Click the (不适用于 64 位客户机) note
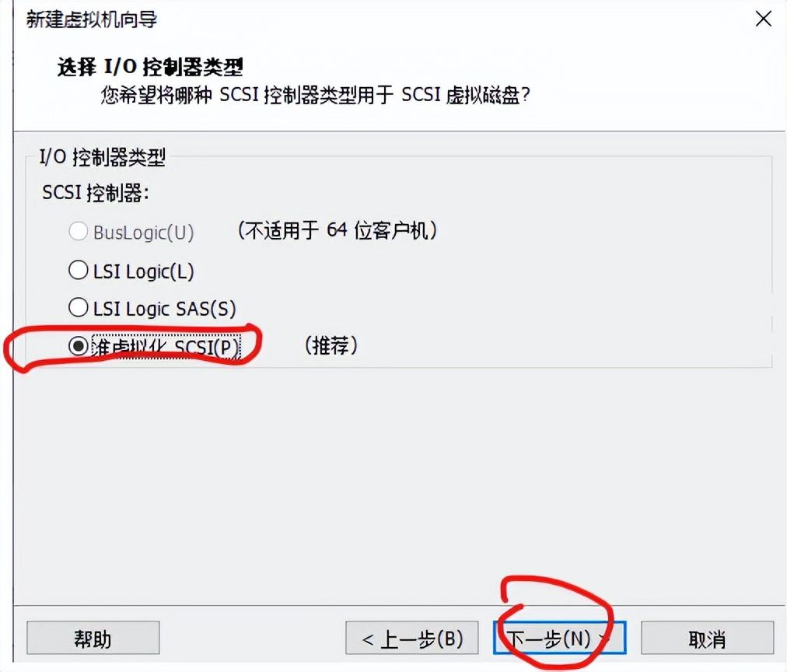Screen dimensions: 787x672 coord(338,230)
